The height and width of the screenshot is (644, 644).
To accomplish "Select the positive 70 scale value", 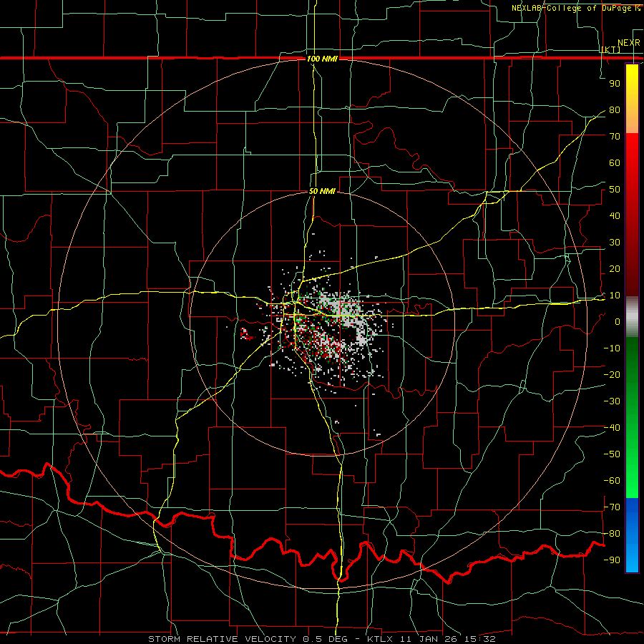I will pyautogui.click(x=615, y=137).
